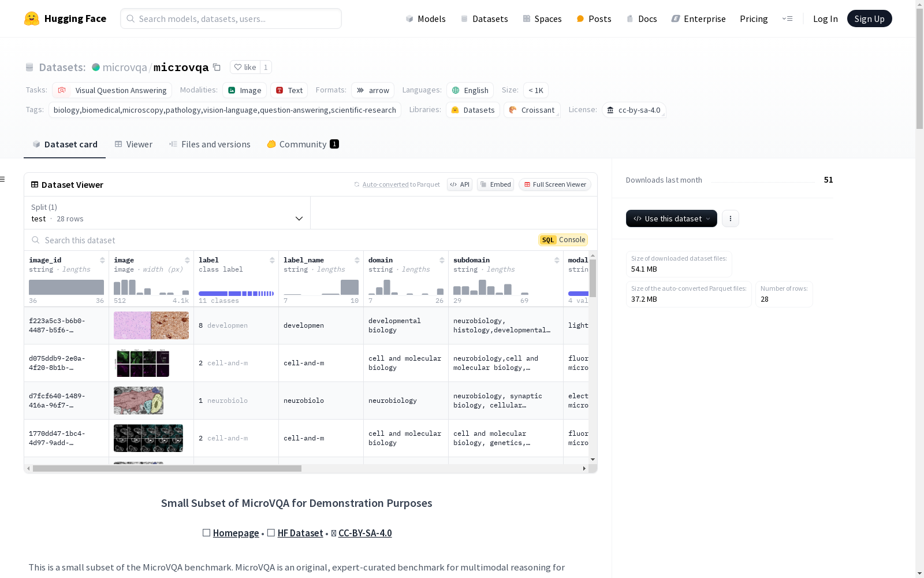This screenshot has width=924, height=578.
Task: Click the Sign Up button
Action: (870, 18)
